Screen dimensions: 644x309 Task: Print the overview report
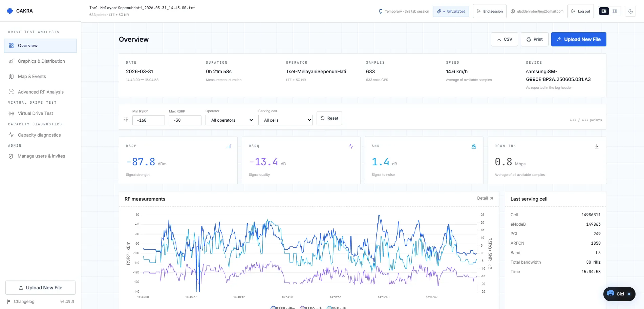535,39
